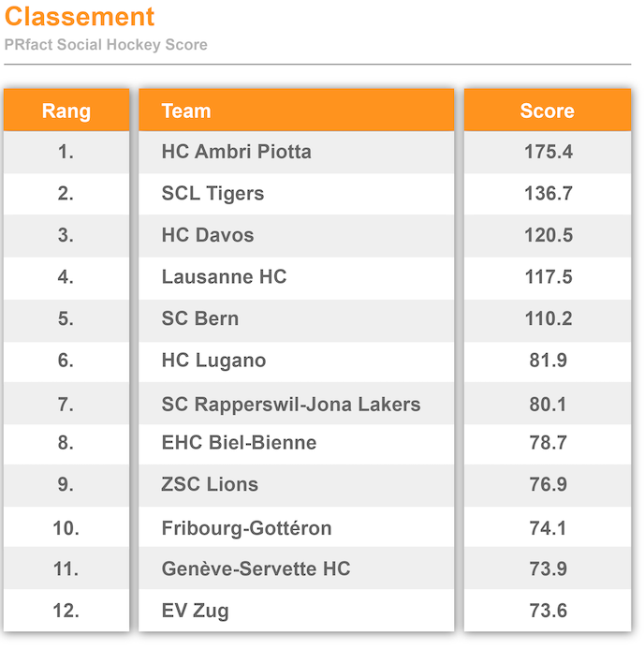Select EHC Biel-Bienne team row
Image resolution: width=644 pixels, height=649 pixels.
coord(239,443)
